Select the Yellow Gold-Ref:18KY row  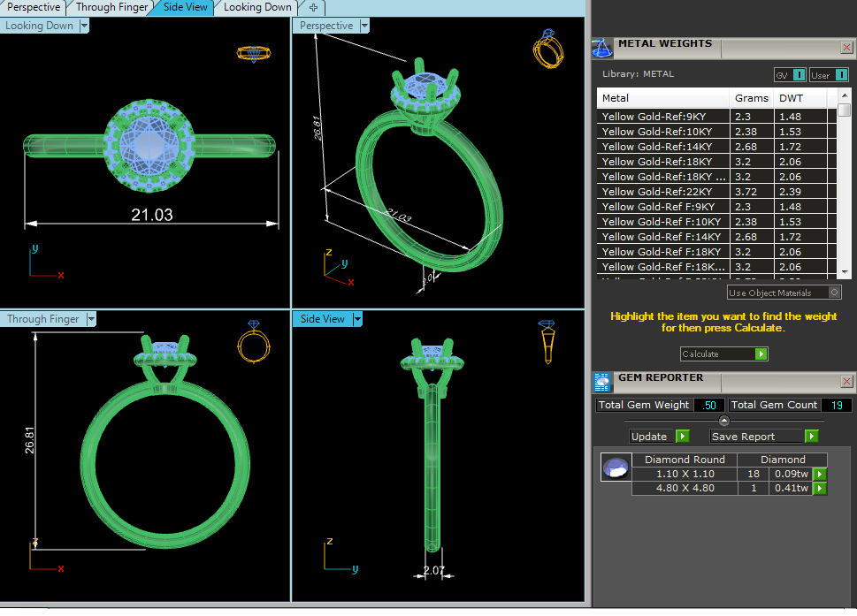(716, 162)
